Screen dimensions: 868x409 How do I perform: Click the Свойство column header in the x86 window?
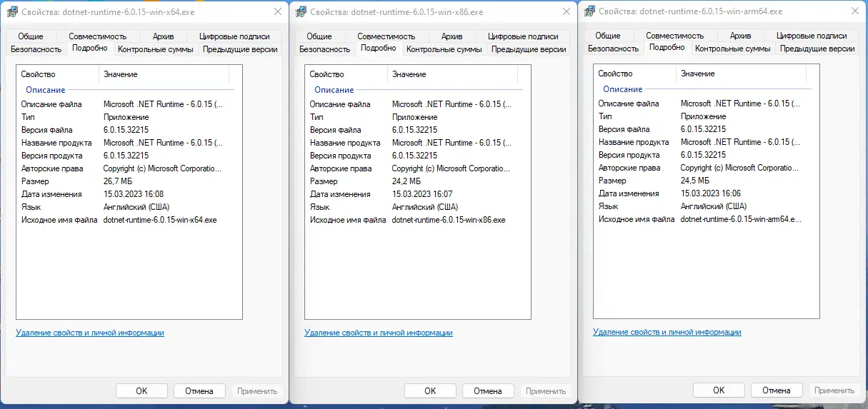coord(326,74)
